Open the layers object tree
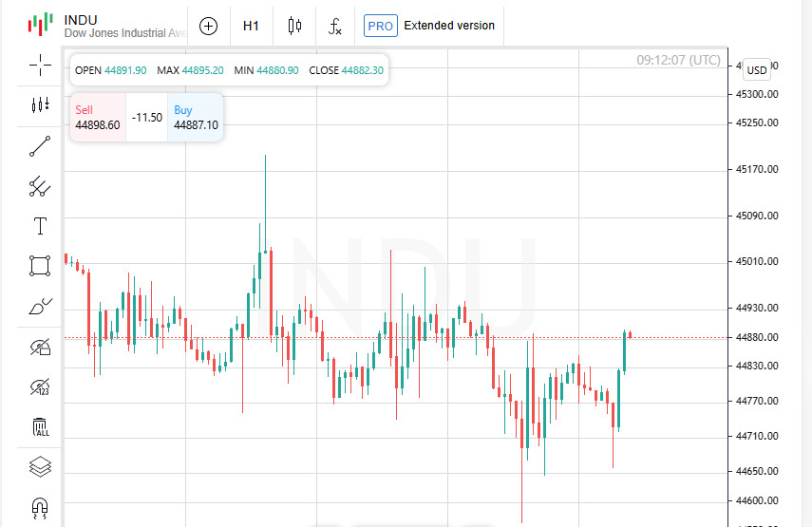The image size is (812, 527). pos(40,466)
